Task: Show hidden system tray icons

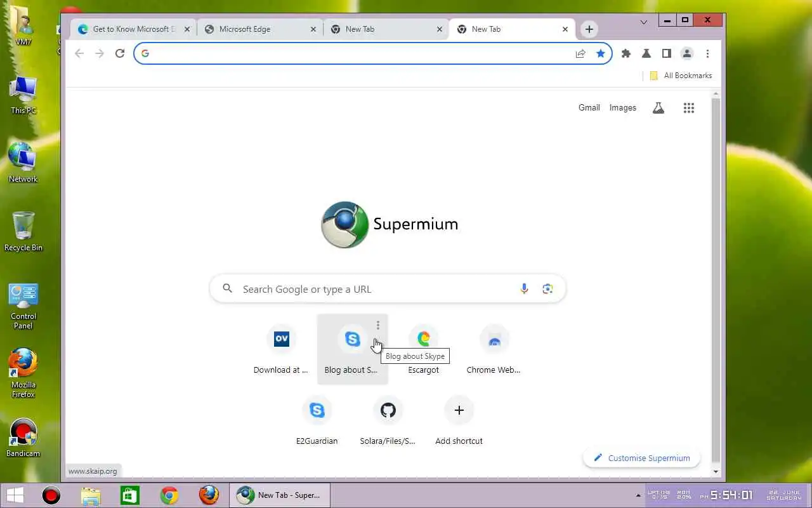Action: tap(638, 495)
